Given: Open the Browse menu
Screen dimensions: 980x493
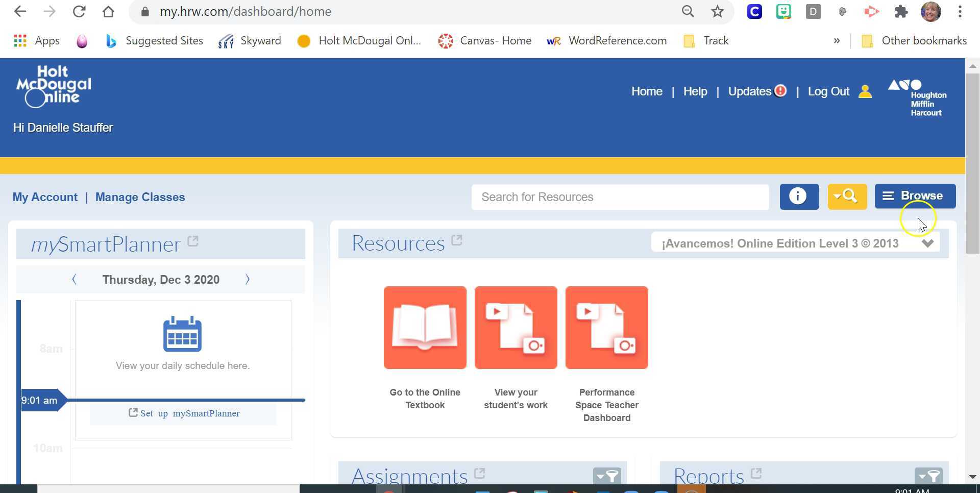Looking at the screenshot, I should pos(915,196).
